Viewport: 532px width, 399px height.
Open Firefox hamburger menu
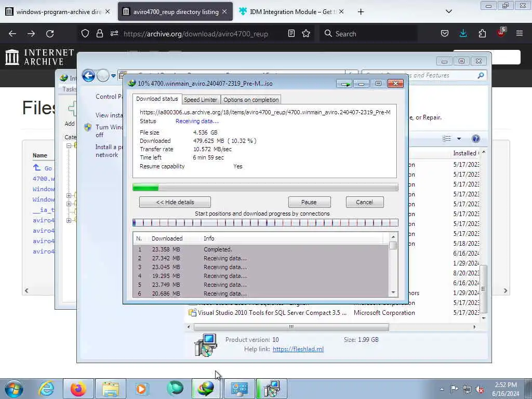520,33
